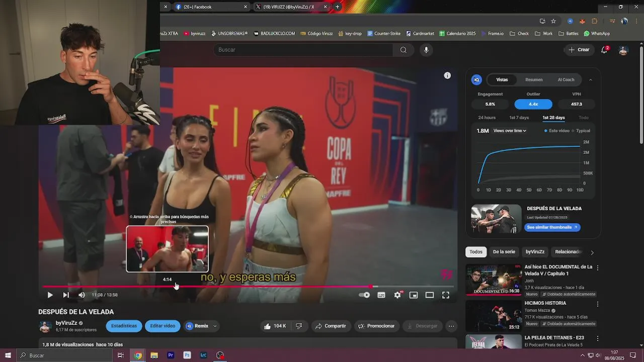Select the Vistas tab in IQ panel
644x362 pixels.
(x=502, y=79)
